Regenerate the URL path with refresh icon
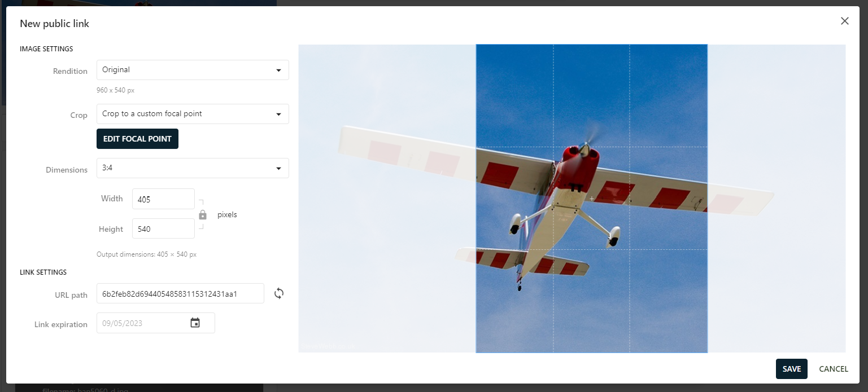 tap(279, 293)
